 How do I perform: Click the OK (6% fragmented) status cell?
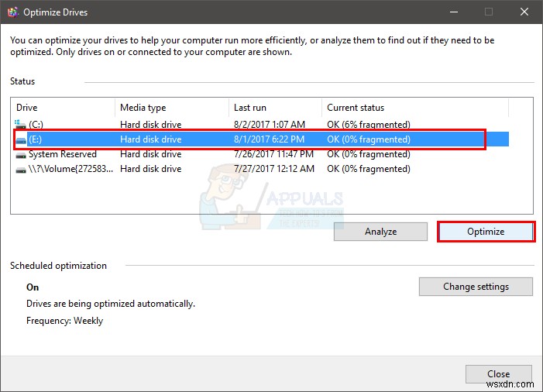(x=369, y=124)
